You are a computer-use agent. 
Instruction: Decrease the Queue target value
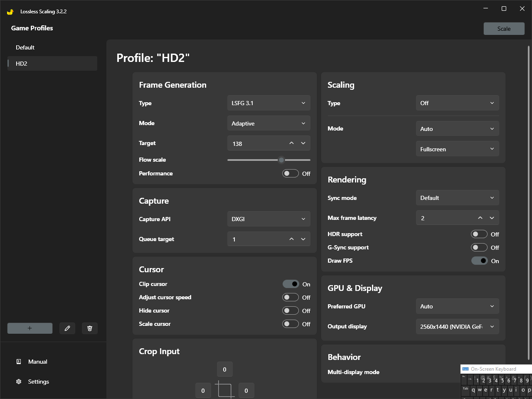click(x=303, y=239)
